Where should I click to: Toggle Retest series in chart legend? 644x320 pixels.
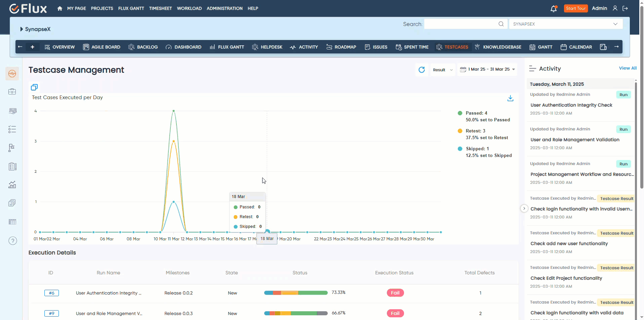tap(483, 134)
